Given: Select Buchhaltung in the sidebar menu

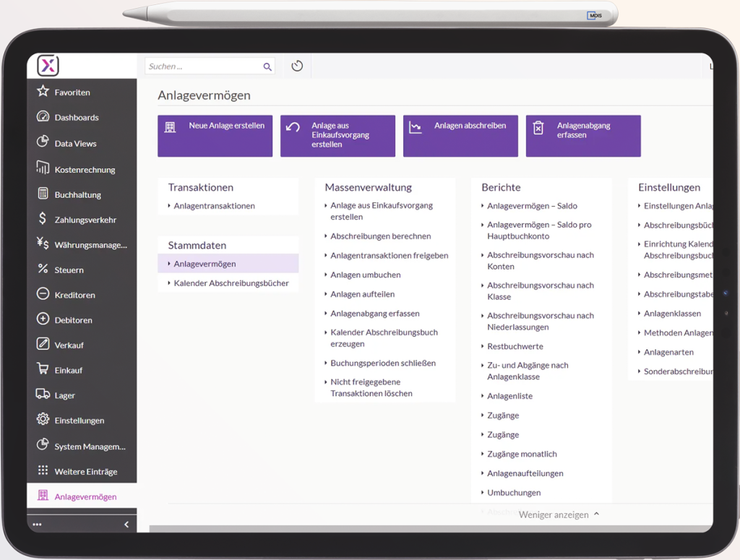Looking at the screenshot, I should 77,194.
